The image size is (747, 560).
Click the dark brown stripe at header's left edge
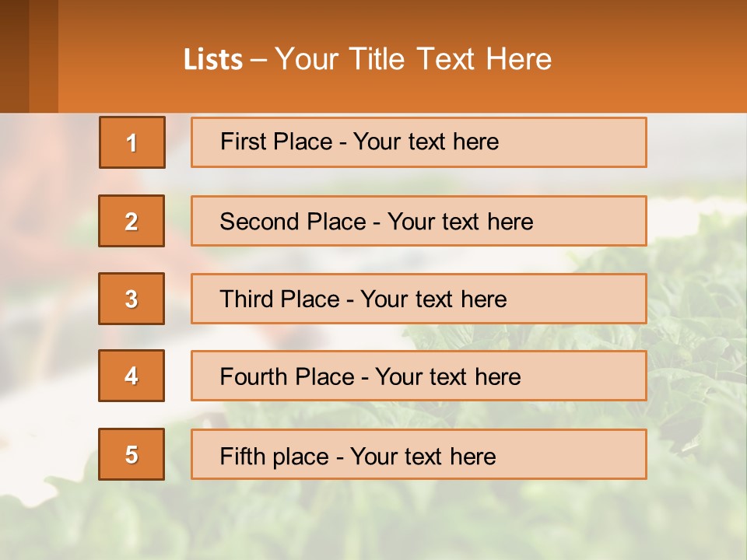[14, 56]
